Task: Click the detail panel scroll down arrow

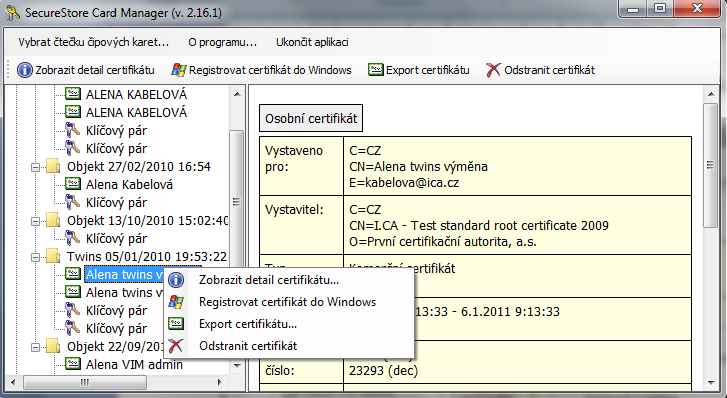Action: tap(711, 383)
